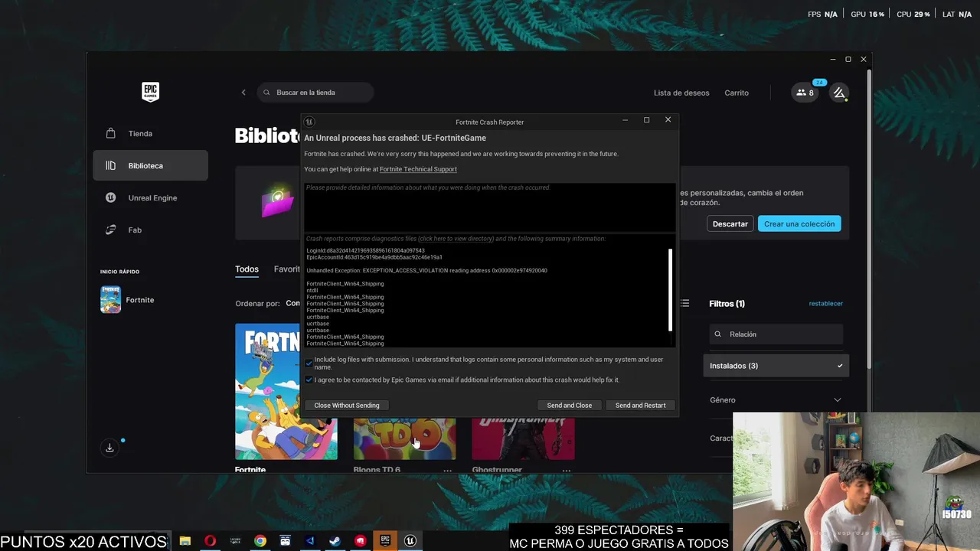Select EXCEPTION_ACCESS_VIOLATION error line

coord(426,271)
